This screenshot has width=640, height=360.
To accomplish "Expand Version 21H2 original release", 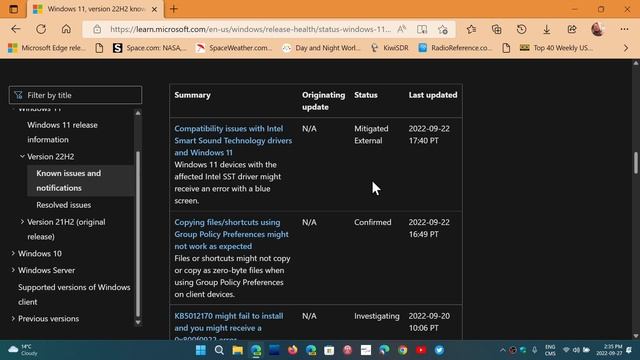I will pos(22,222).
